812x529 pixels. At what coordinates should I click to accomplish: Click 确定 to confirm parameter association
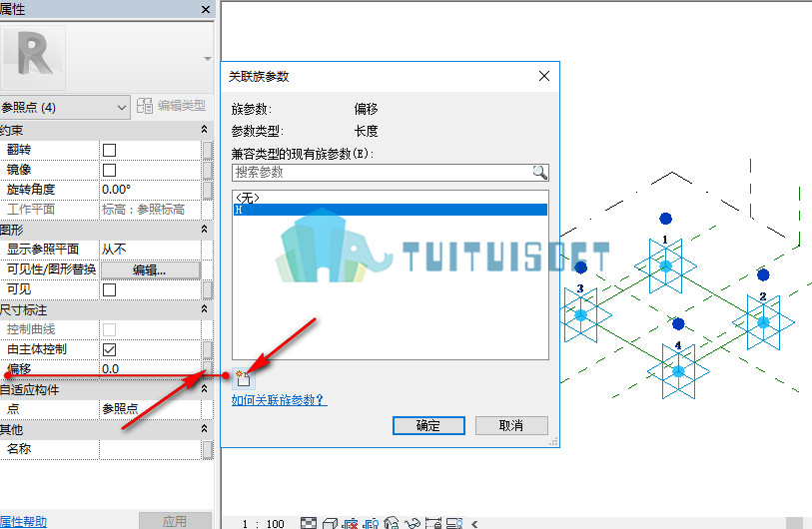click(428, 425)
